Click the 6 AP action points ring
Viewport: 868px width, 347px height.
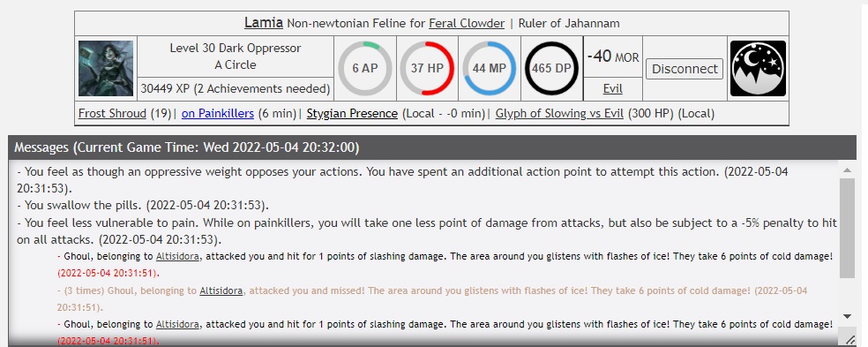pos(365,68)
